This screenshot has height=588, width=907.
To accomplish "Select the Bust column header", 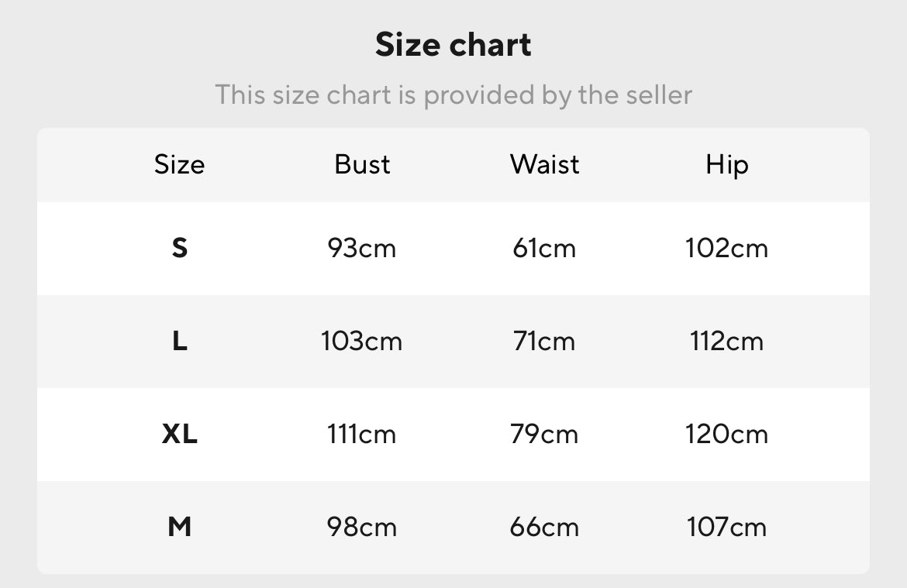I will (x=362, y=164).
